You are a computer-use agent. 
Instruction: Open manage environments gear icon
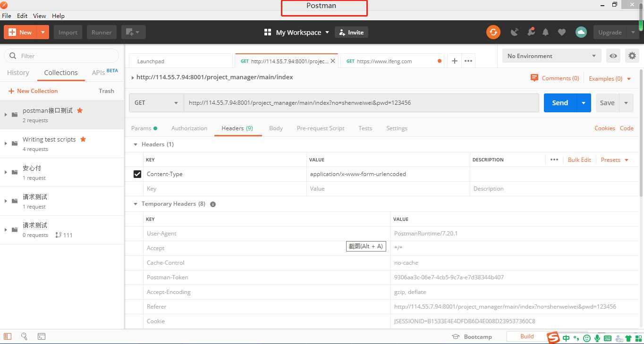click(x=632, y=56)
